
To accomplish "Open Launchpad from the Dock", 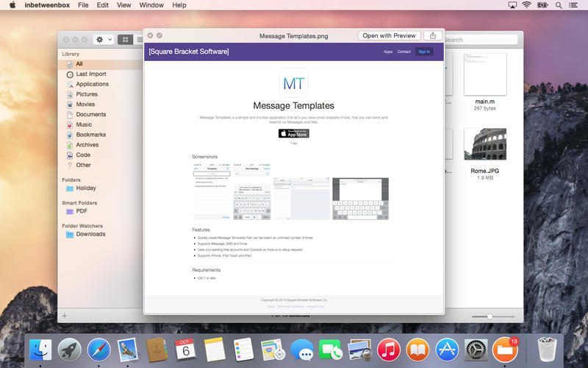I will 69,350.
